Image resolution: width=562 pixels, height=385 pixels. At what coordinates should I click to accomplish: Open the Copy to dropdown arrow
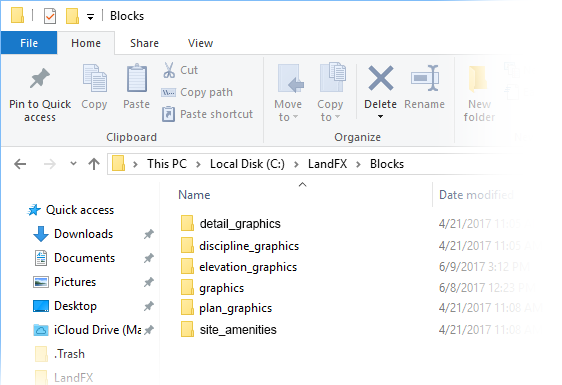pyautogui.click(x=338, y=117)
